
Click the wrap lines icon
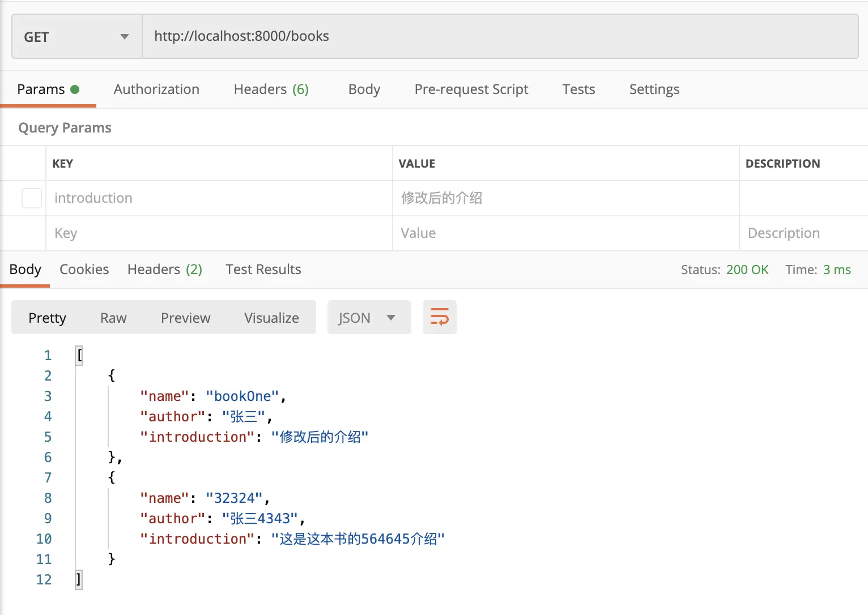tap(439, 317)
